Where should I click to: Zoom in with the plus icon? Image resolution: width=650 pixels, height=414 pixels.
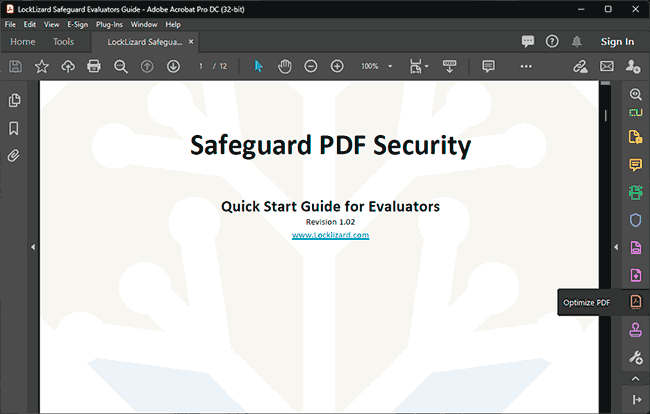pyautogui.click(x=337, y=66)
